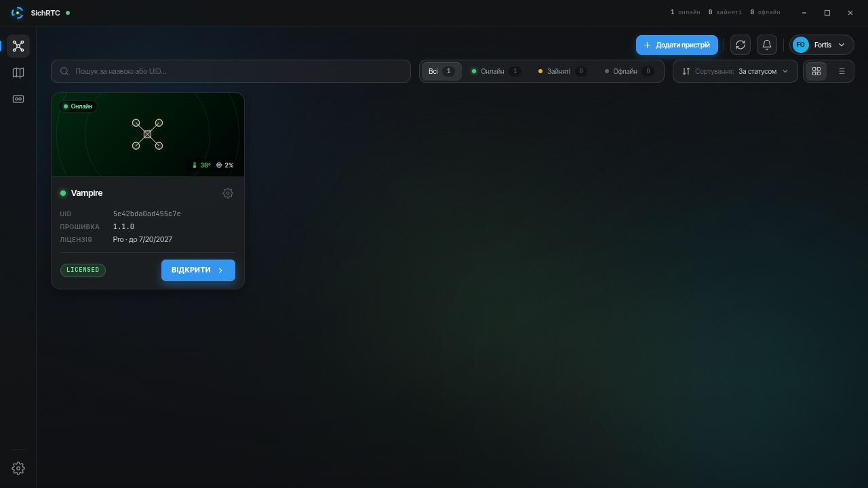Screen dimensions: 868x488
Task: Click the Додати пристрій button
Action: 677,45
